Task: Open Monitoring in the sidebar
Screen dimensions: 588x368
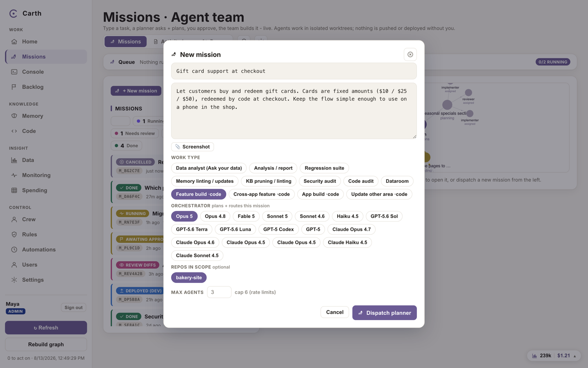Action: pos(46,175)
